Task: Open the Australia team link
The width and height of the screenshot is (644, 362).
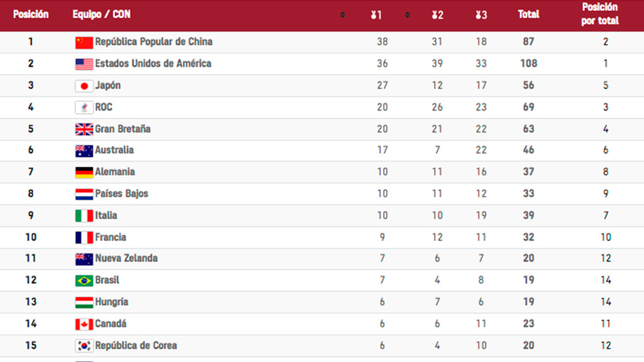Action: click(114, 150)
